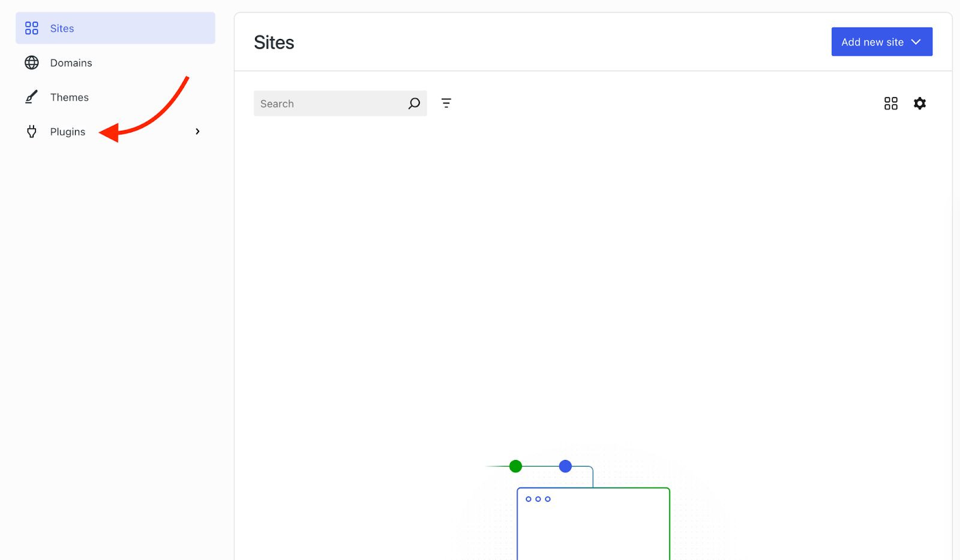
Task: Go to the Plugins page
Action: tap(67, 131)
